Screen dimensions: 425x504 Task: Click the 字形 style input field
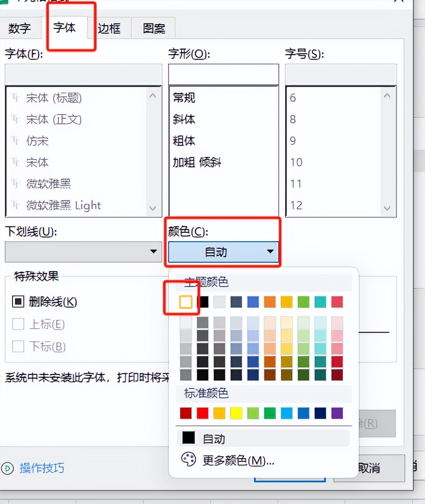(223, 75)
